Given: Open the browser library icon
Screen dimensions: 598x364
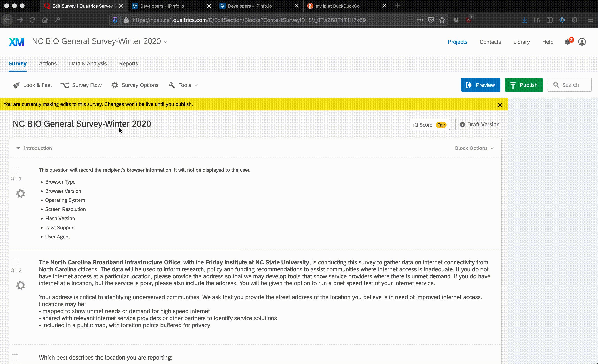Looking at the screenshot, I should click(x=537, y=20).
